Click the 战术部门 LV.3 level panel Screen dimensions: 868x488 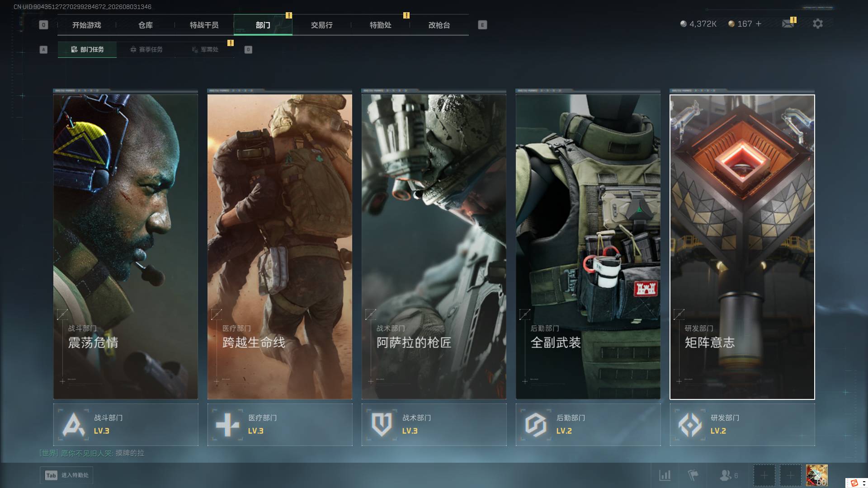pyautogui.click(x=434, y=425)
